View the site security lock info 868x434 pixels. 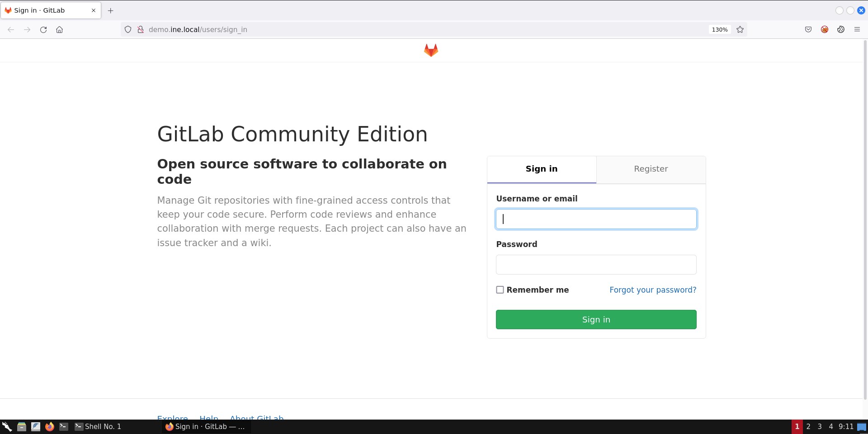[x=141, y=30]
